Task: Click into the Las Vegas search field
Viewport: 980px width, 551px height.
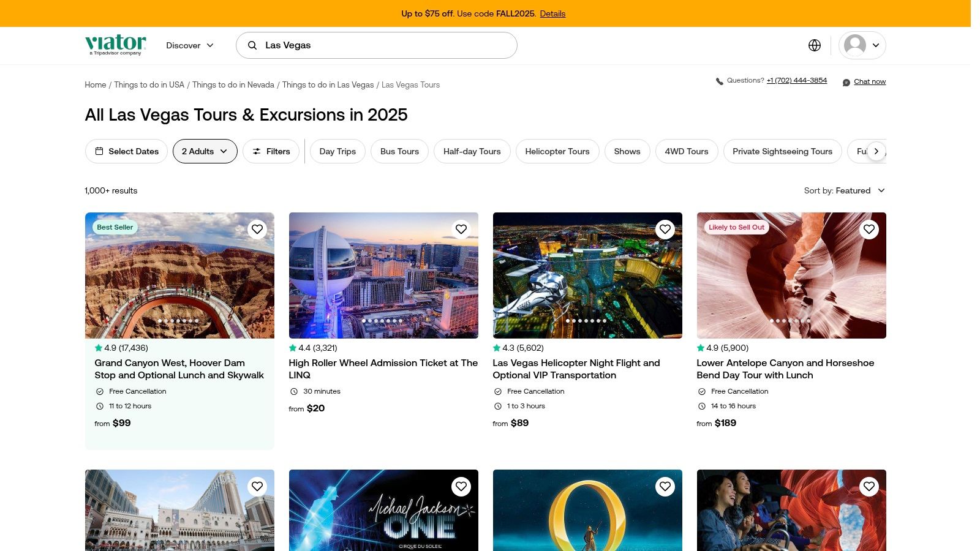Action: click(386, 45)
